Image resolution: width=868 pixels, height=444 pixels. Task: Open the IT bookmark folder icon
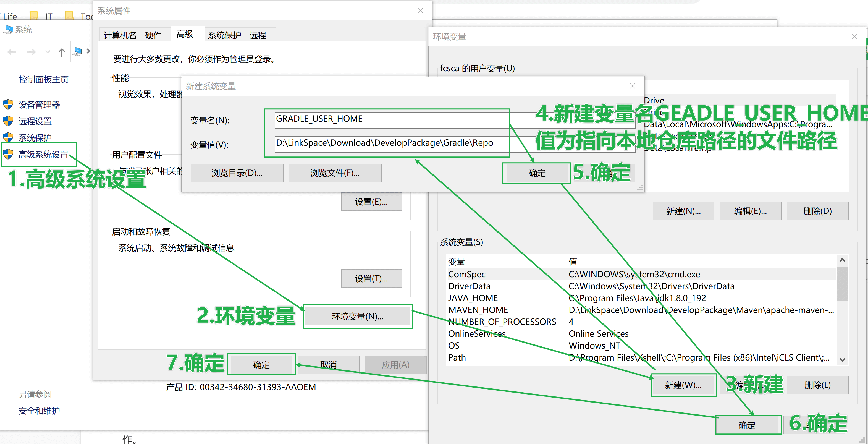pyautogui.click(x=34, y=15)
